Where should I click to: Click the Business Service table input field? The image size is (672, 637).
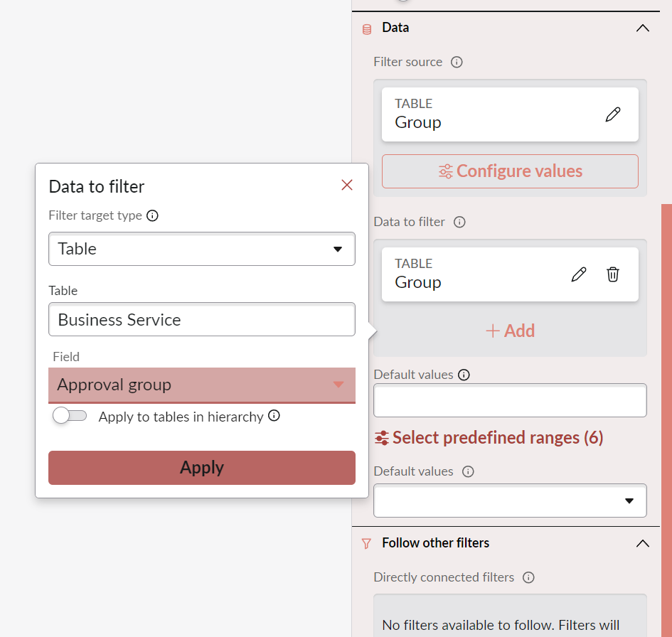tap(201, 319)
